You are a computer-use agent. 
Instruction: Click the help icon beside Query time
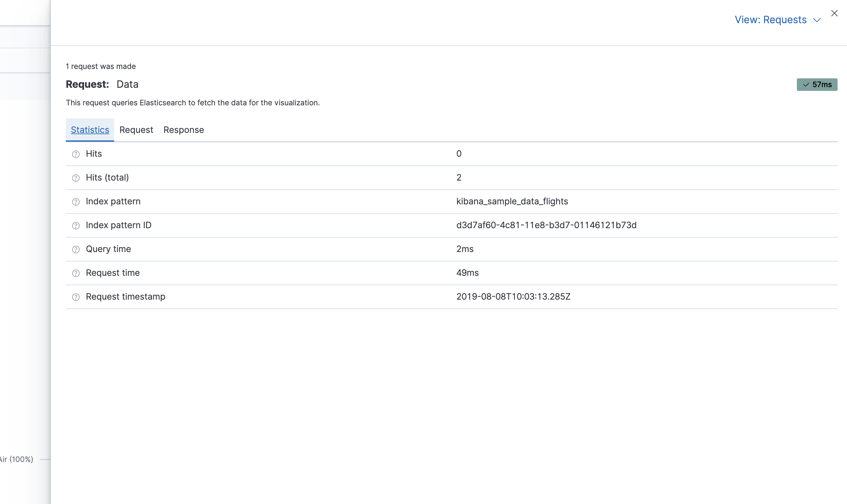click(x=76, y=249)
